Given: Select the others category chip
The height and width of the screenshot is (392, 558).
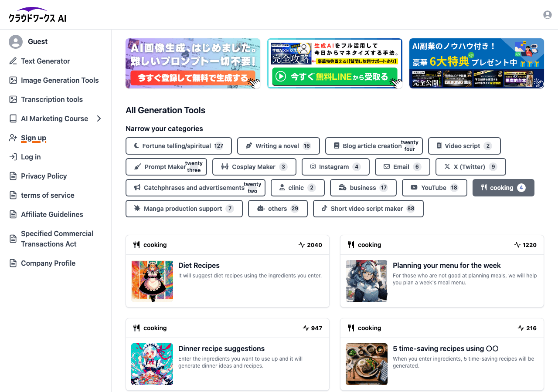Looking at the screenshot, I should [278, 209].
